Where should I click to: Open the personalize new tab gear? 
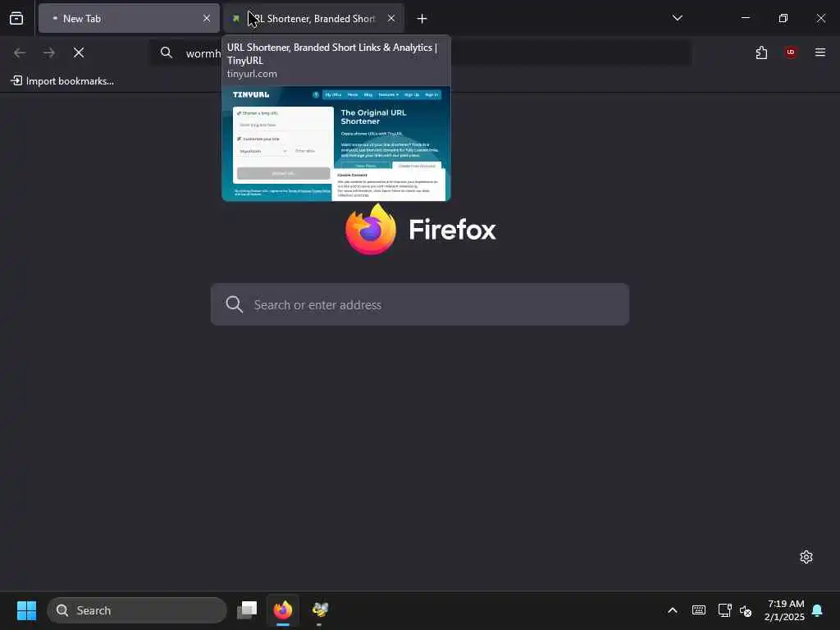[806, 557]
